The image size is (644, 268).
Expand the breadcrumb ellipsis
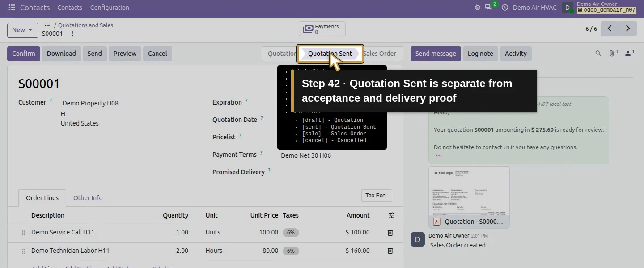(47, 25)
